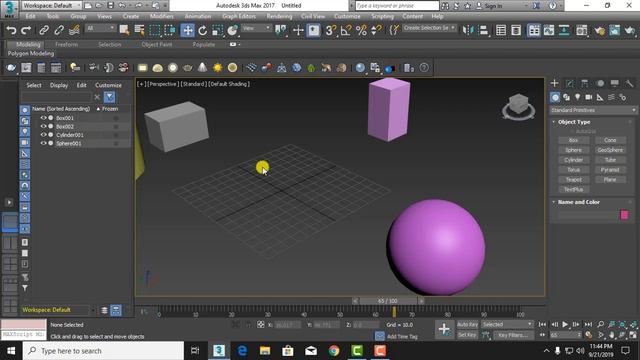This screenshot has height=360, width=640.
Task: Open the Select by Name dialog
Action: point(140,30)
